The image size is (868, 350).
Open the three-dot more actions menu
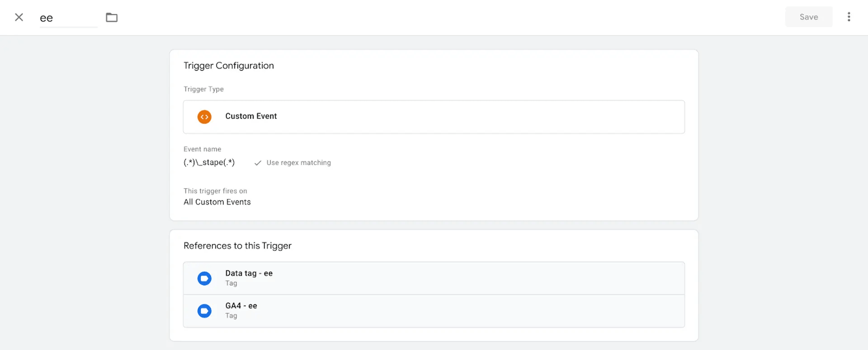849,17
